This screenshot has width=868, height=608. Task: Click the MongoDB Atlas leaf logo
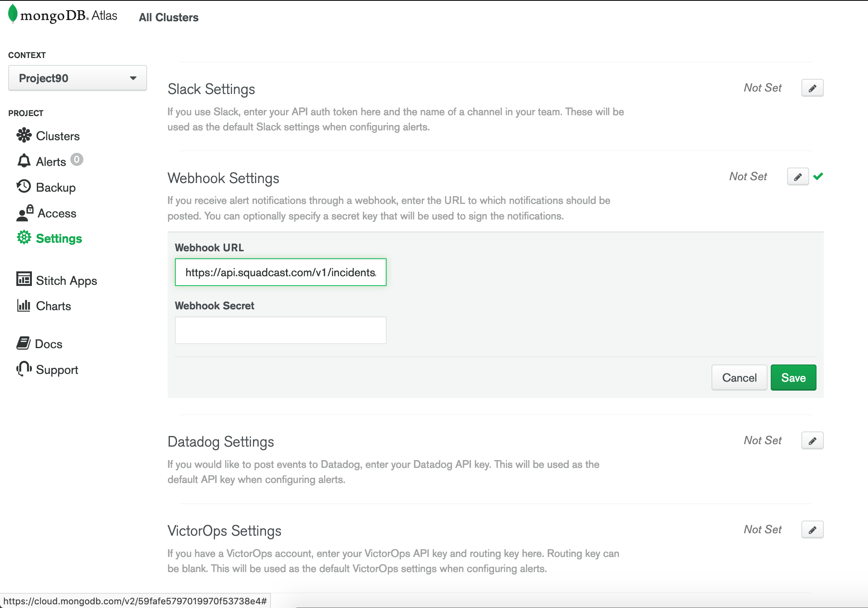click(x=13, y=14)
